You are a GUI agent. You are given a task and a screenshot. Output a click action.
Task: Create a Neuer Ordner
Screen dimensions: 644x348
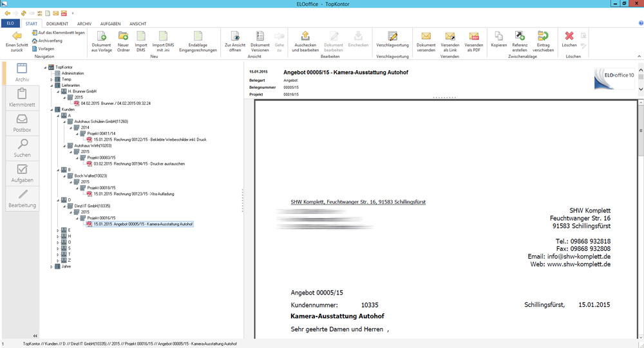(123, 41)
